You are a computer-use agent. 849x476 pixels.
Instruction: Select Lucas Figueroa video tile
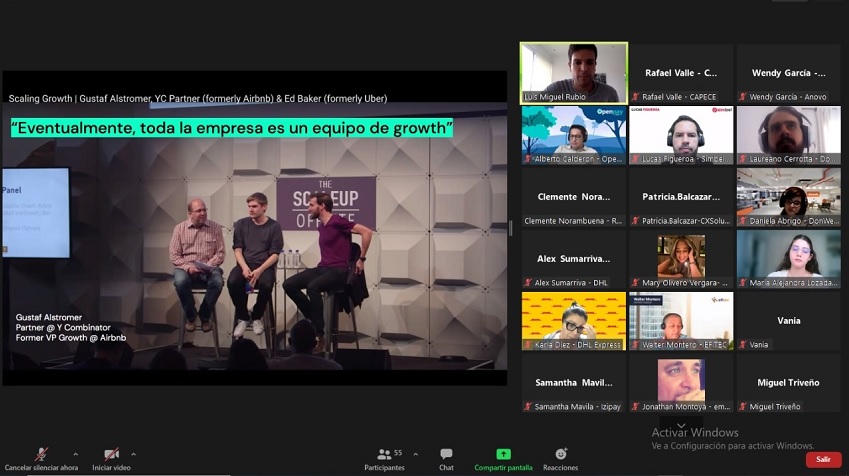pos(681,135)
